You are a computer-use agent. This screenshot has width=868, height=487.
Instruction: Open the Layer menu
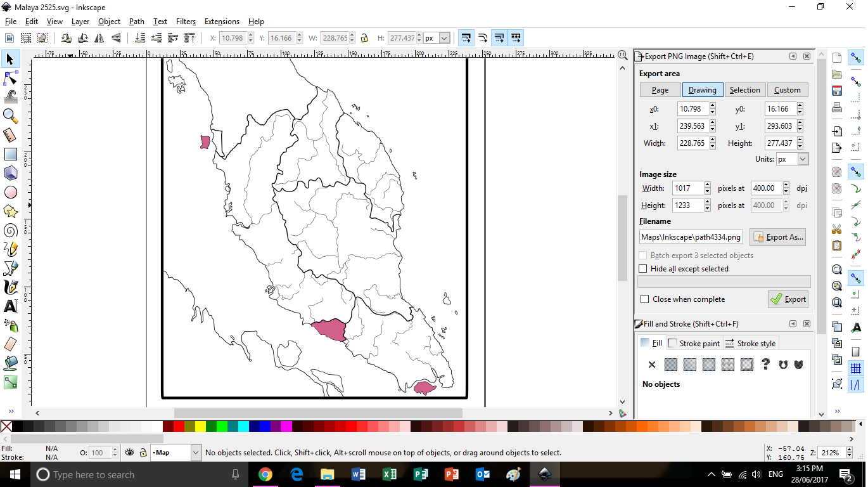tap(80, 22)
